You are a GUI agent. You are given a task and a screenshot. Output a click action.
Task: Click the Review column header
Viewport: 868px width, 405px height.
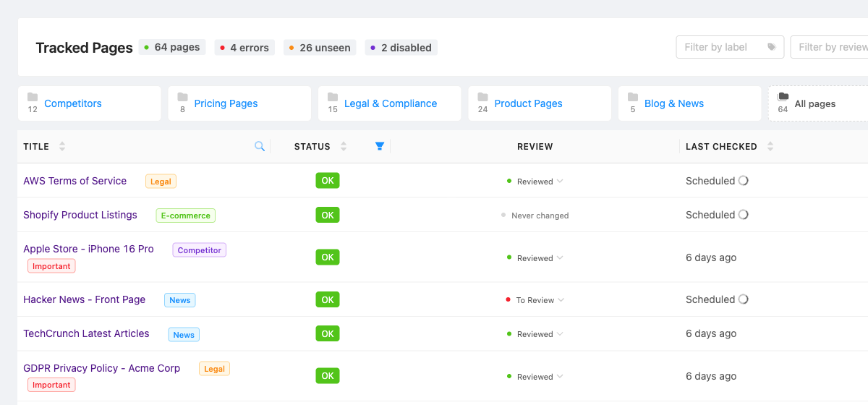point(535,146)
